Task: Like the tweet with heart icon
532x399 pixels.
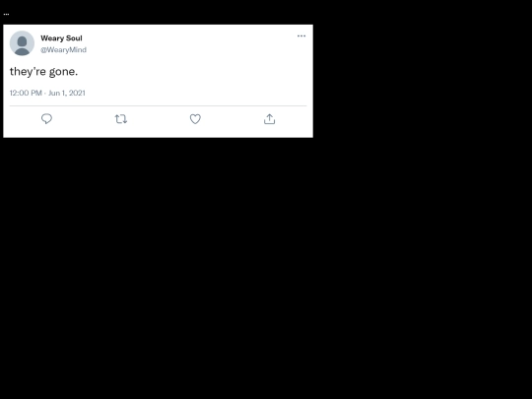Action: pyautogui.click(x=195, y=119)
